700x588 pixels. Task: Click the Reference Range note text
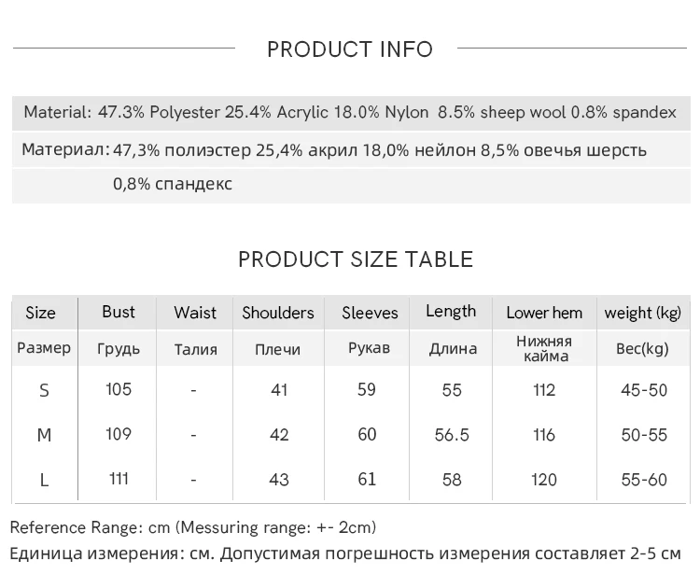(193, 528)
